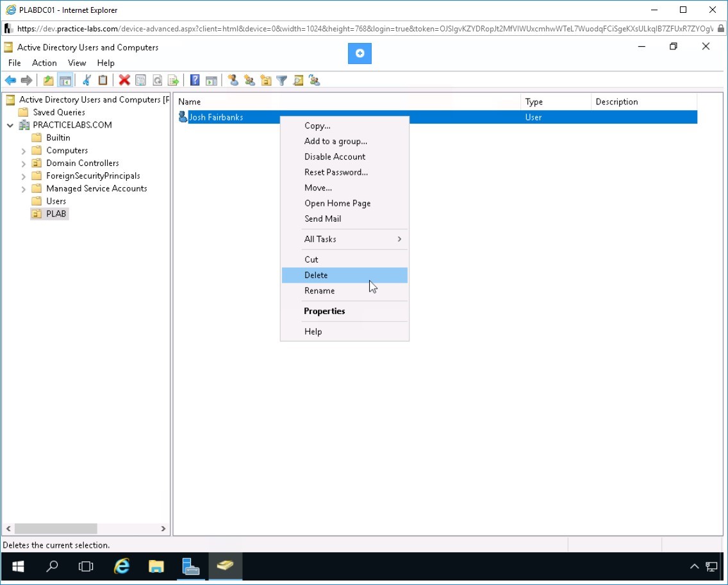Expand the Domain Controllers node
The height and width of the screenshot is (585, 728).
tap(23, 163)
